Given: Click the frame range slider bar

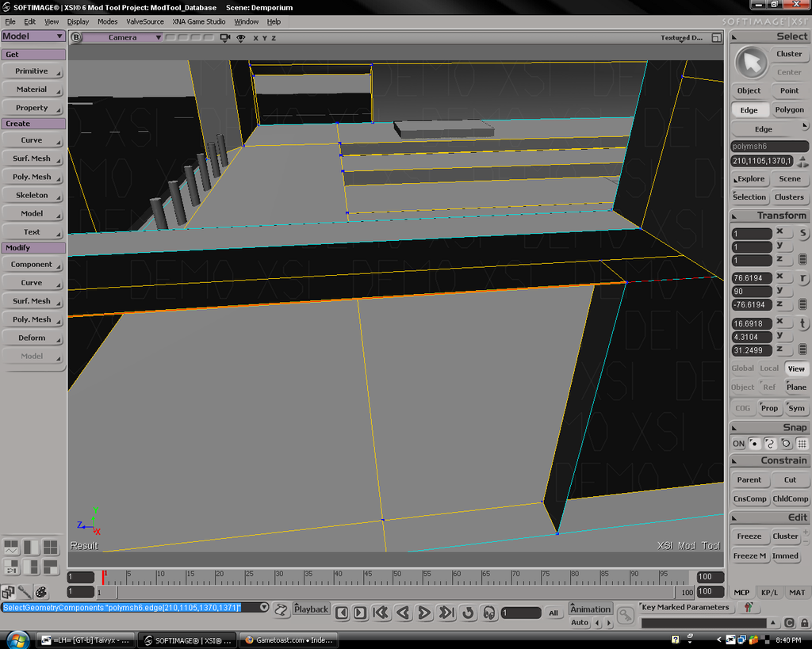Looking at the screenshot, I should coord(396,592).
